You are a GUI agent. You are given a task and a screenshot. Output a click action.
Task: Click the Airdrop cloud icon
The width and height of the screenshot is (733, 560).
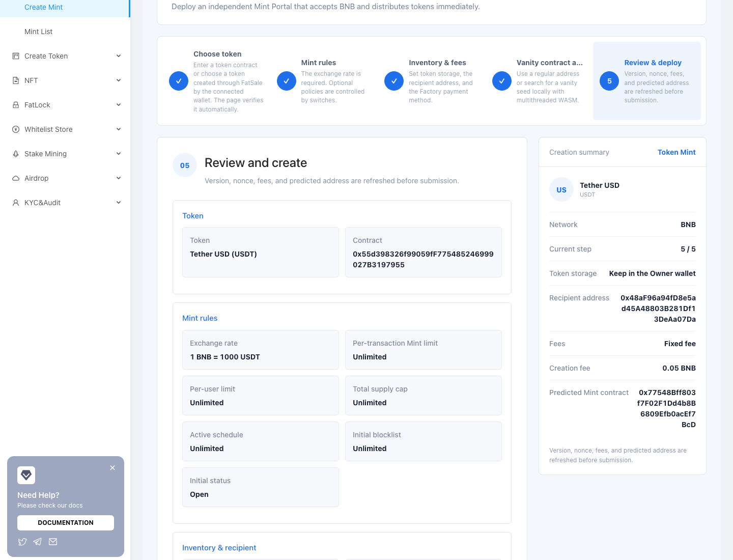coord(16,178)
